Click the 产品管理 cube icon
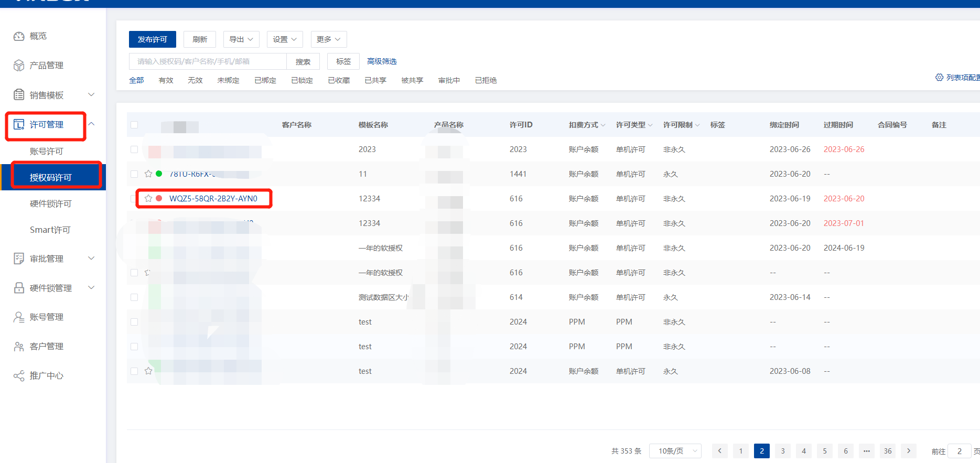Screen dimensions: 980x463 coord(19,66)
